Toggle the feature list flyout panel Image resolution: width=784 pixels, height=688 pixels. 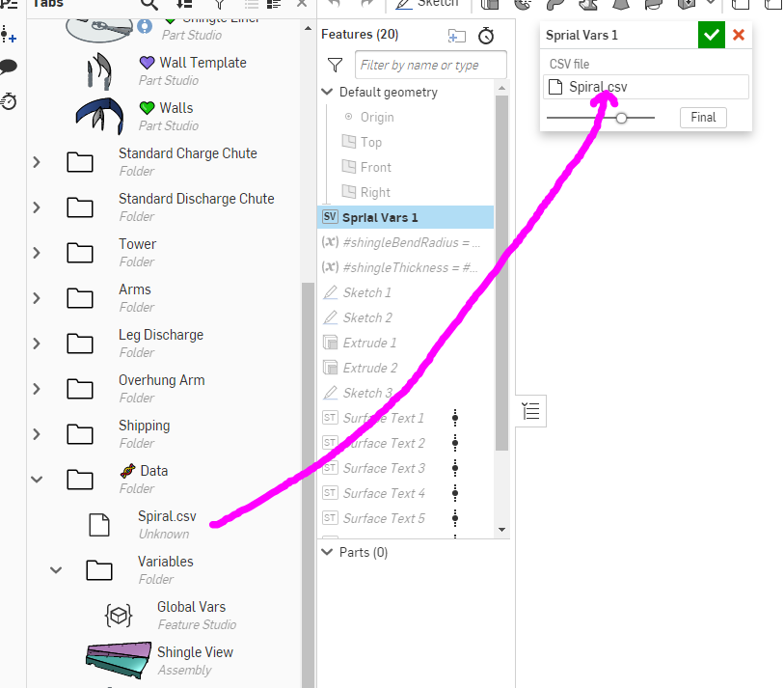pos(529,411)
